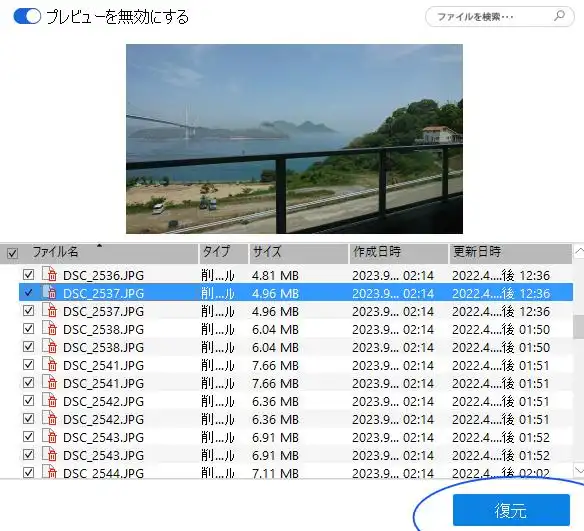Click the vertical scrollbar thumb of the file list
The height and width of the screenshot is (531, 584).
(x=579, y=327)
